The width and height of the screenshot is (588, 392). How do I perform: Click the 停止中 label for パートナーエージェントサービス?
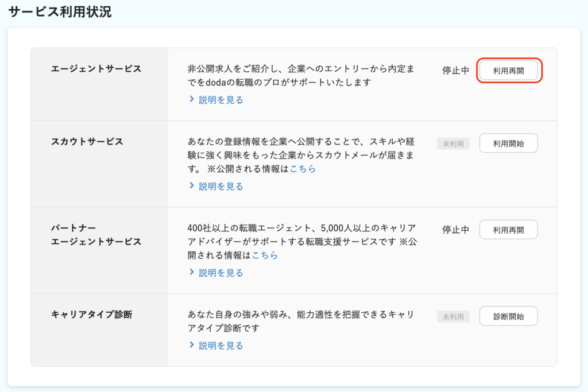click(x=455, y=229)
